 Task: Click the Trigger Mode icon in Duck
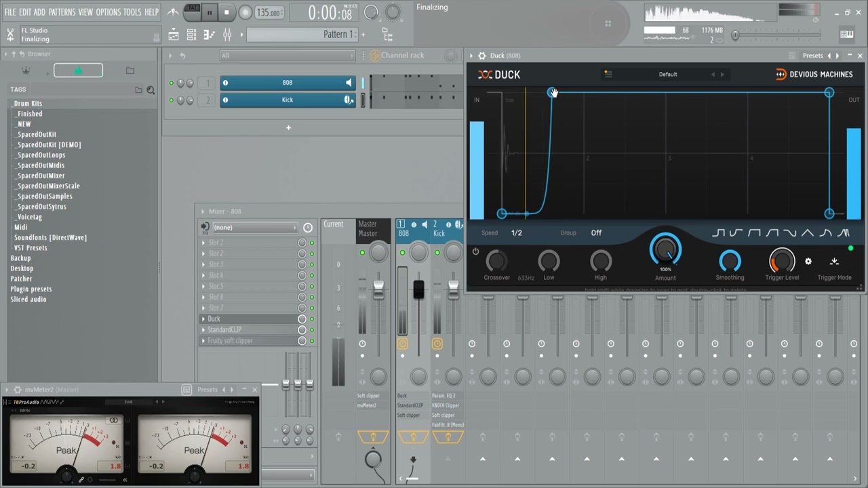[834, 261]
